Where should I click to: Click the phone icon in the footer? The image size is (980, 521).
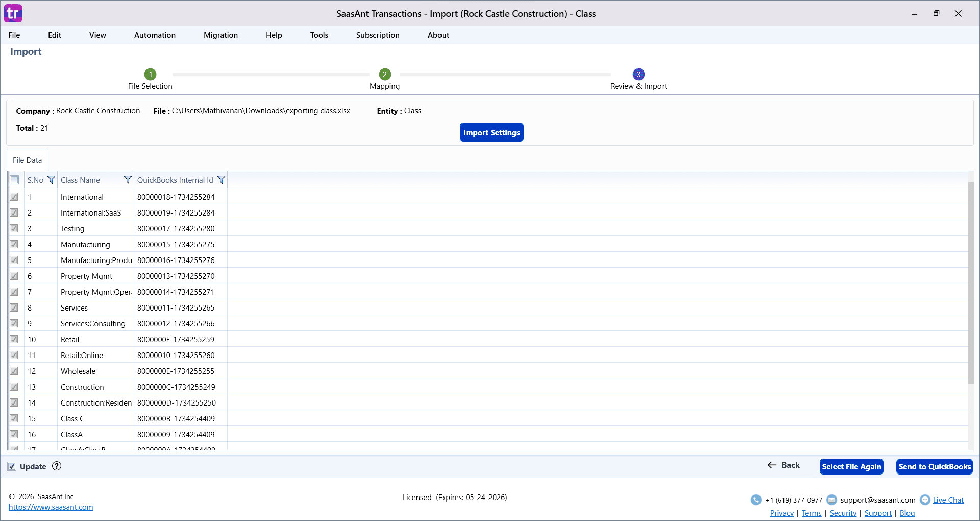pyautogui.click(x=756, y=500)
